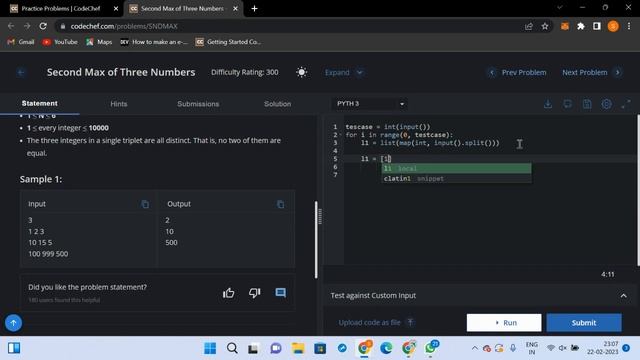The width and height of the screenshot is (640, 360).
Task: Collapse the Test against Custom Input section
Action: [624, 296]
